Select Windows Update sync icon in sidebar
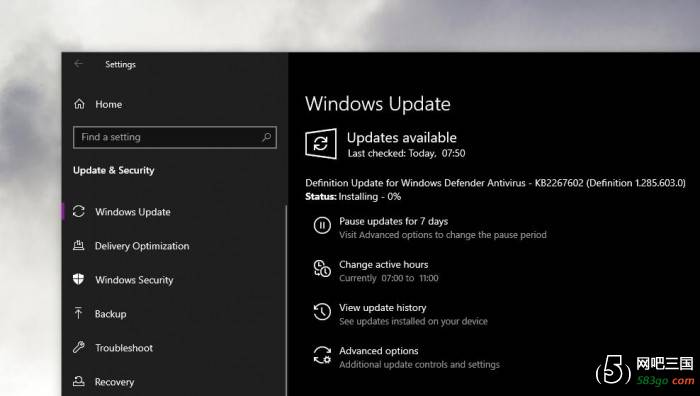700x396 pixels. pyautogui.click(x=79, y=211)
